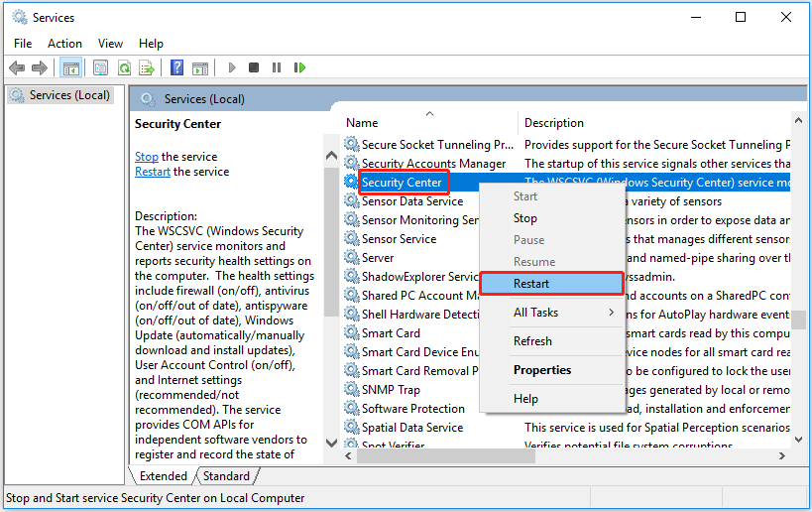Click the horizontal scrollbar thumb

click(445, 456)
